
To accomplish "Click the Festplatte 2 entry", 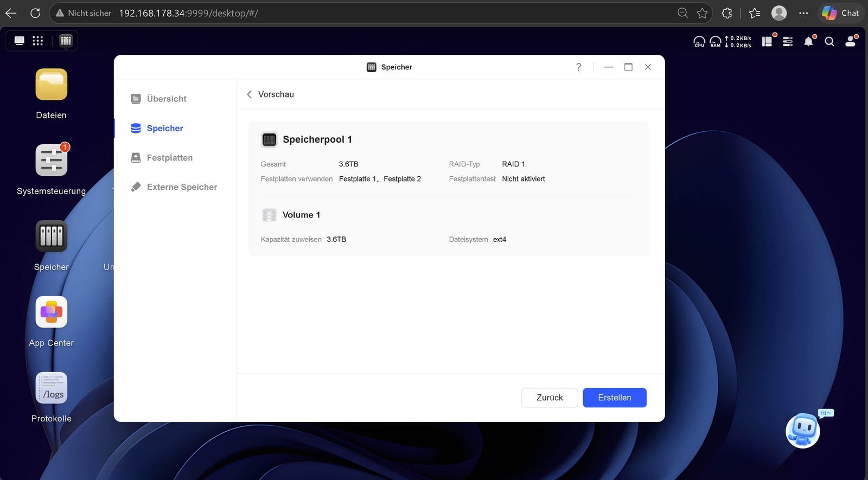I will coord(402,179).
